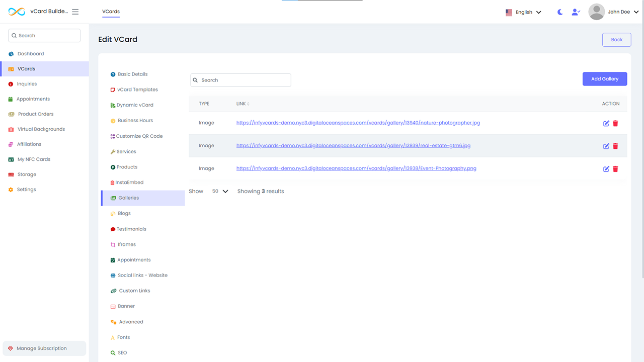The image size is (644, 362).
Task: Delete the Event-Photography.png gallery entry
Action: 615,169
